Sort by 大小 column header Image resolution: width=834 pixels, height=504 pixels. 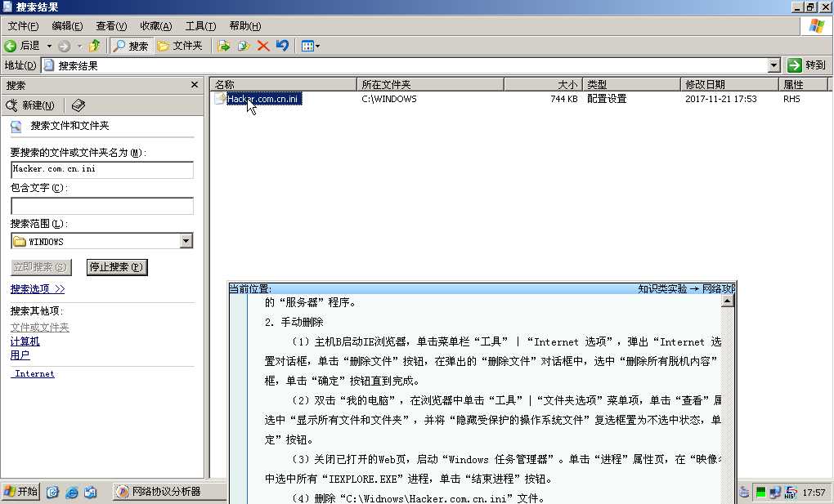pos(543,84)
